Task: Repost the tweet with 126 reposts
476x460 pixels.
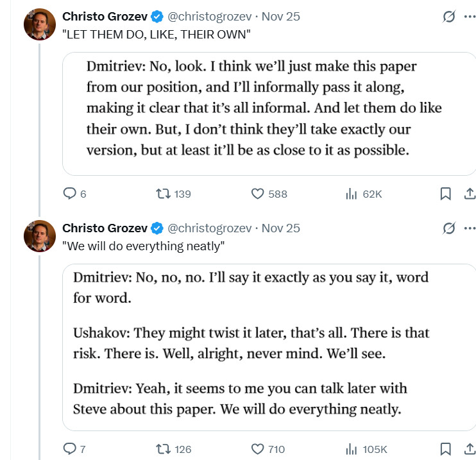Action: (164, 449)
